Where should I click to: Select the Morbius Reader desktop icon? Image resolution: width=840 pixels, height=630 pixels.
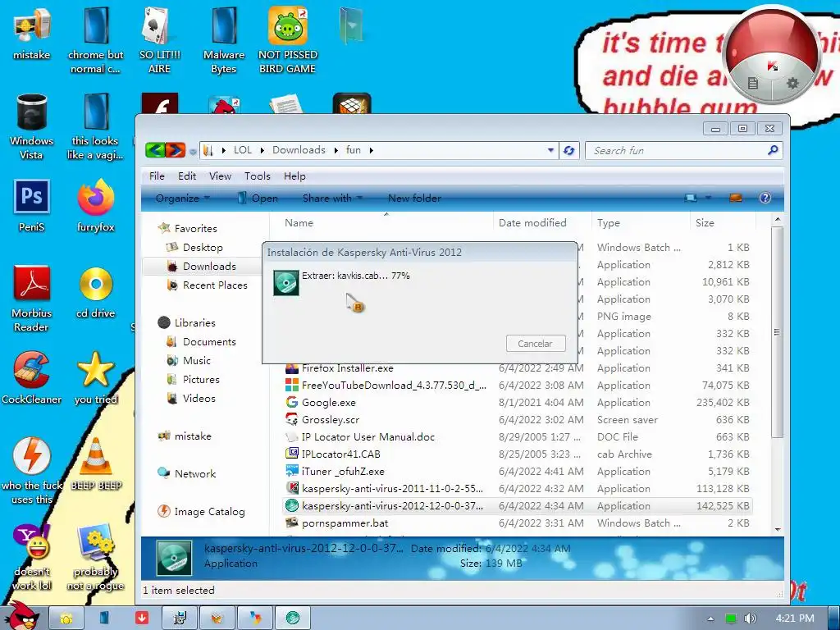tap(32, 299)
